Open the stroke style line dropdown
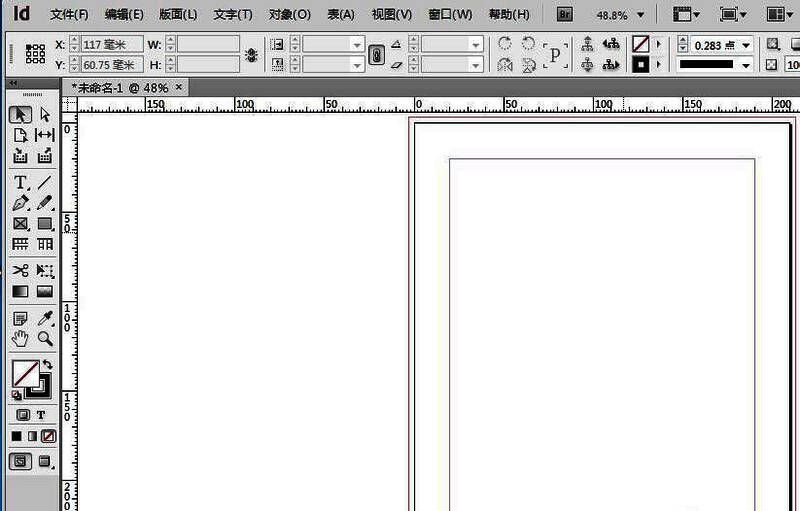The width and height of the screenshot is (800, 511). [x=746, y=65]
